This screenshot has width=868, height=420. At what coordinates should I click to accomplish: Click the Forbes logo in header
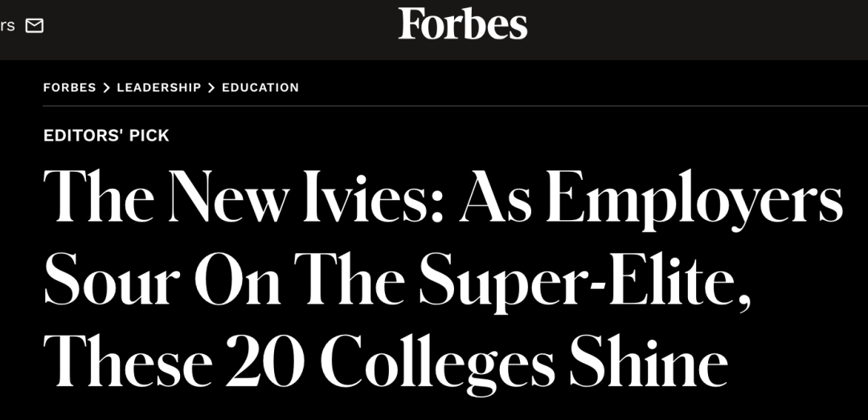[463, 24]
